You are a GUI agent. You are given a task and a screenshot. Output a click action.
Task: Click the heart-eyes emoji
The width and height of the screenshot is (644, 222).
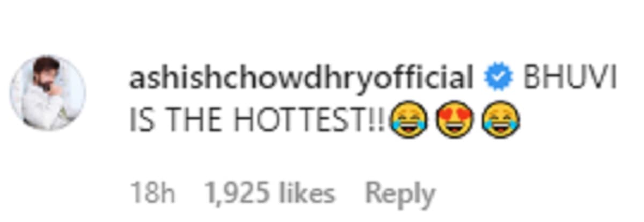pos(453,120)
